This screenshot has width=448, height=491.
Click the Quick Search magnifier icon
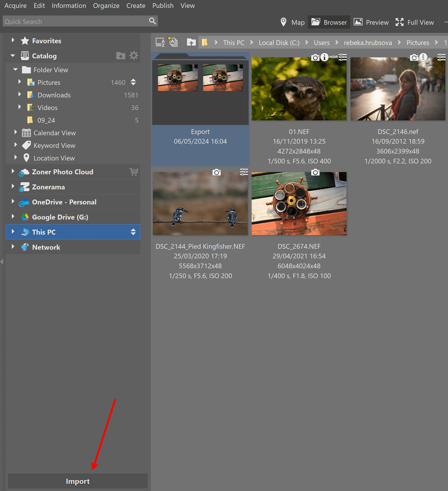click(152, 21)
